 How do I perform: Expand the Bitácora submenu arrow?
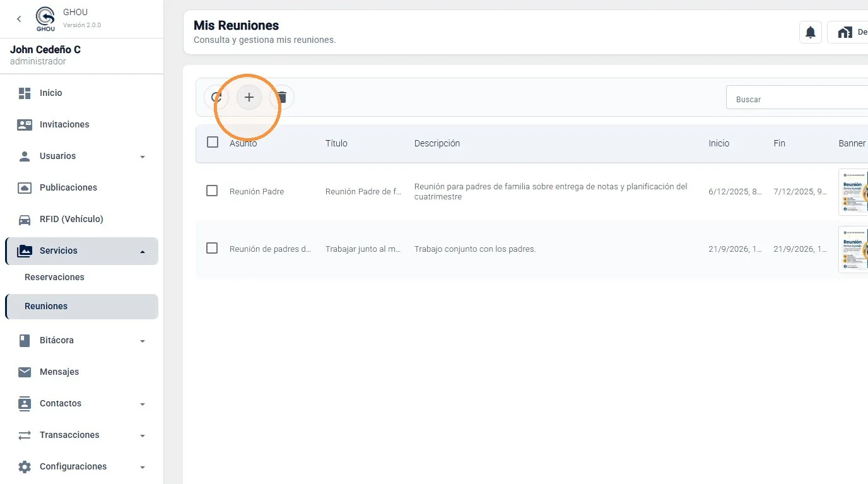[143, 341]
